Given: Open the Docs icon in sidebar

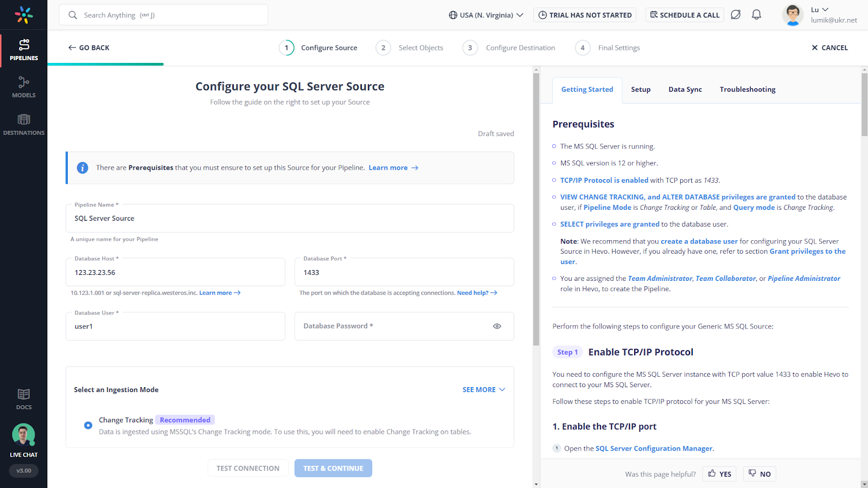Looking at the screenshot, I should pyautogui.click(x=24, y=399).
